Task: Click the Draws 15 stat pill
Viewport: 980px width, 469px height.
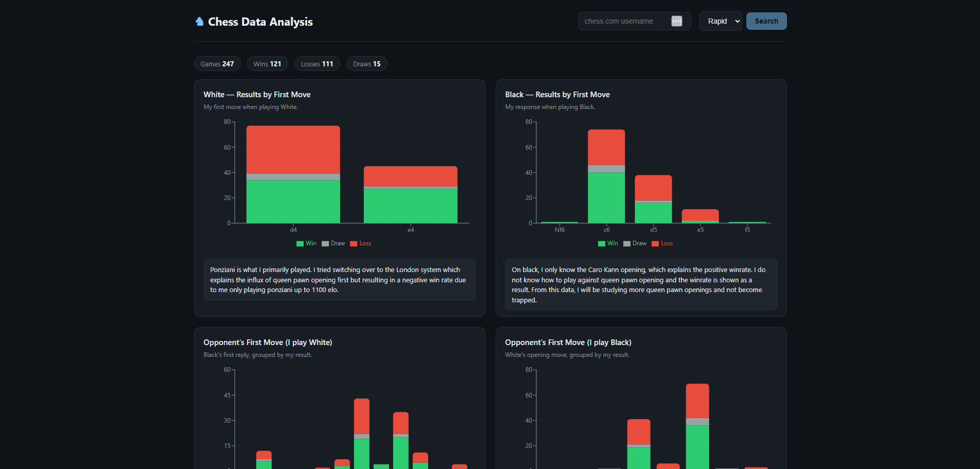Action: coord(366,64)
